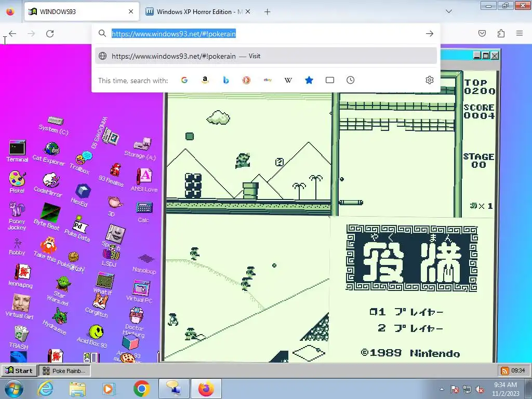Open search settings gear icon

(x=430, y=80)
